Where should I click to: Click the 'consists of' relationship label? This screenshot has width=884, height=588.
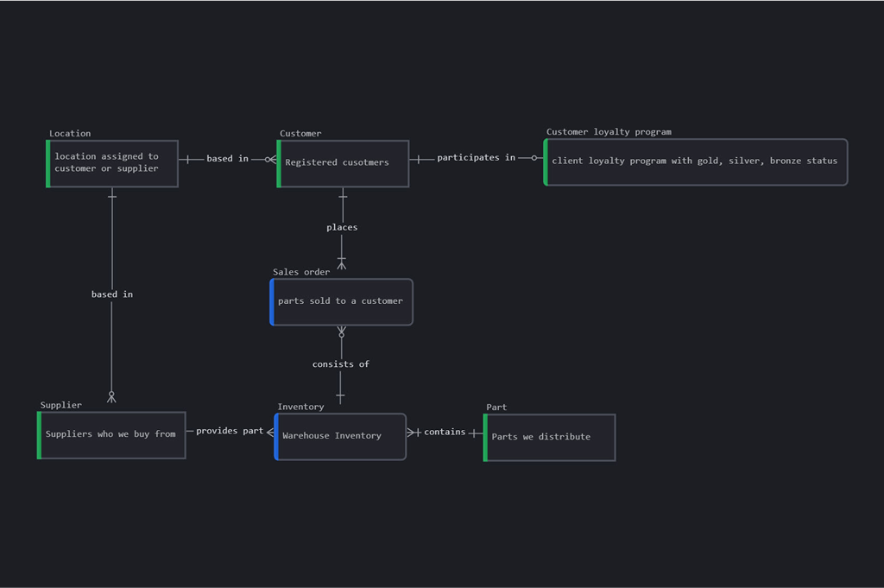tap(340, 364)
